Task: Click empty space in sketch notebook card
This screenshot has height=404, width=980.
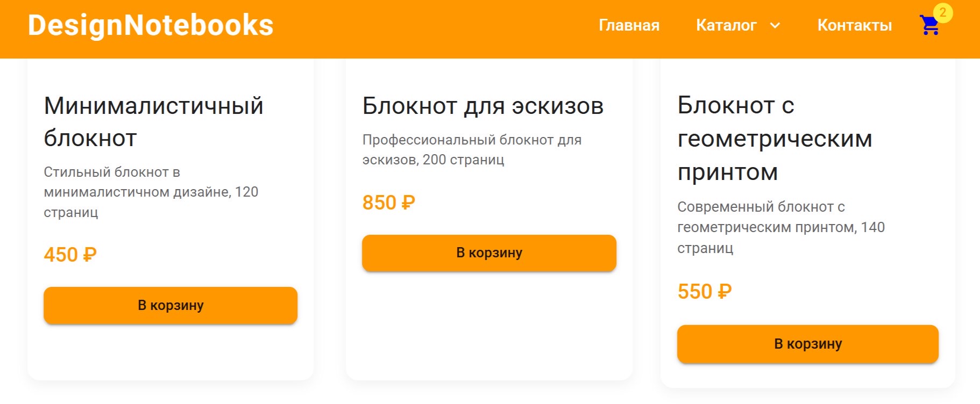Action: (x=489, y=328)
